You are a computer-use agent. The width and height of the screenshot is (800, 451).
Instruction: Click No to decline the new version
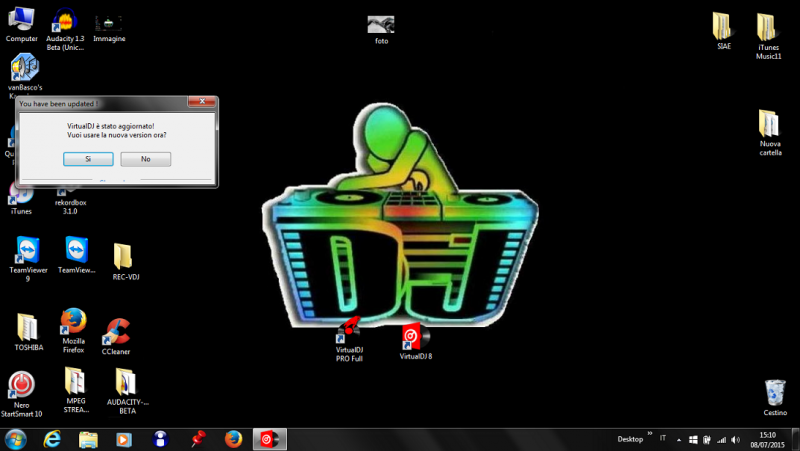pyautogui.click(x=145, y=159)
